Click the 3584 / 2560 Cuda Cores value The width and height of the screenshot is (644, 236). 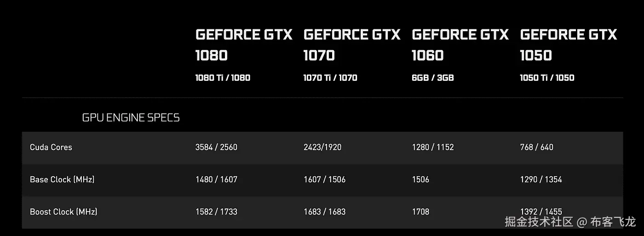[x=216, y=147]
